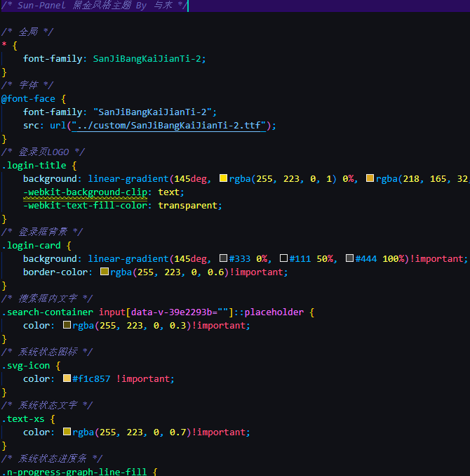This screenshot has width=470, height=476.
Task: Click linear-gradient in the .login-title background
Action: tap(128, 179)
